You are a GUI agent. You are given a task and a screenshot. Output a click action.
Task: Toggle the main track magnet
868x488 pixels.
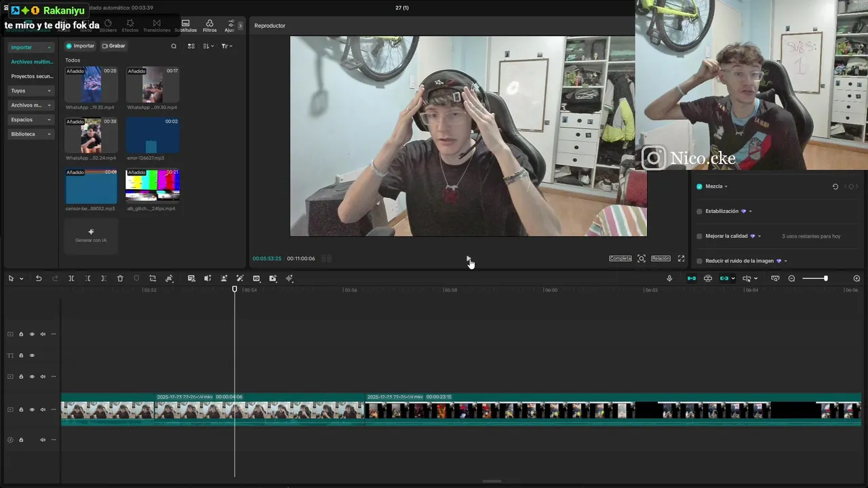point(692,279)
